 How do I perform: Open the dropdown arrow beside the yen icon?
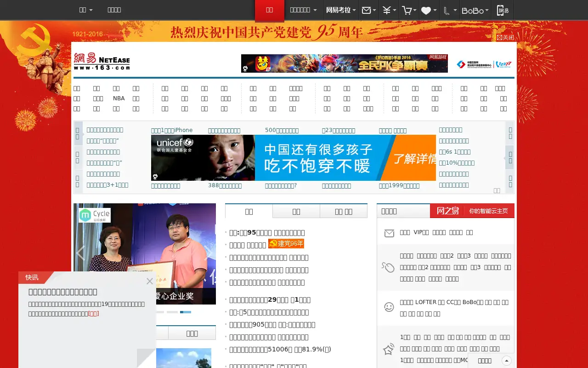tap(395, 10)
